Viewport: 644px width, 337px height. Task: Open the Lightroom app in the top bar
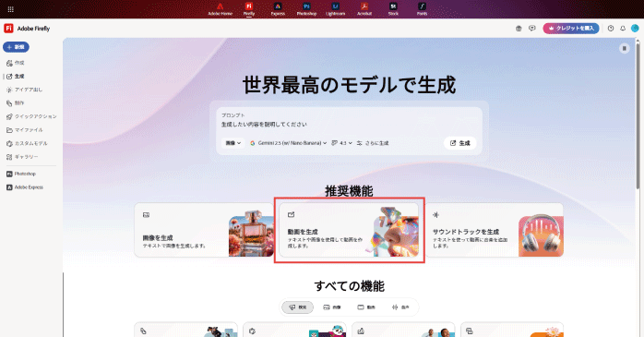pyautogui.click(x=336, y=9)
